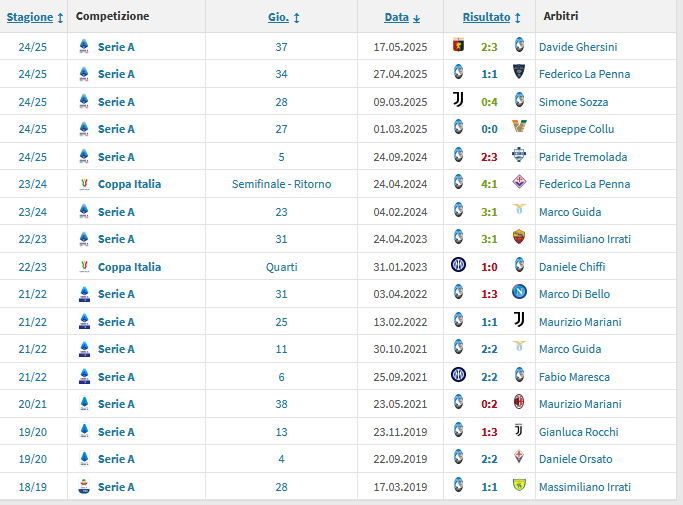Open the Venezia crest in the 0:0 match
Screen dimensions: 683x505
(x=519, y=129)
